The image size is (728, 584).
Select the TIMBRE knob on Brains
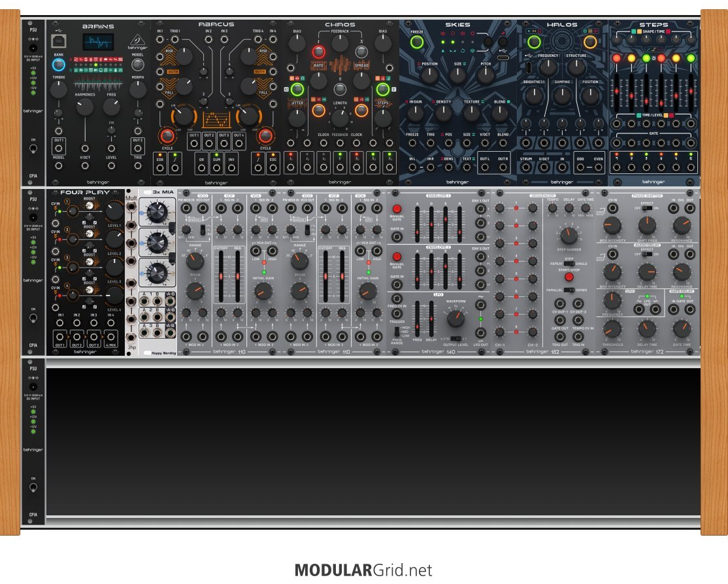[59, 89]
